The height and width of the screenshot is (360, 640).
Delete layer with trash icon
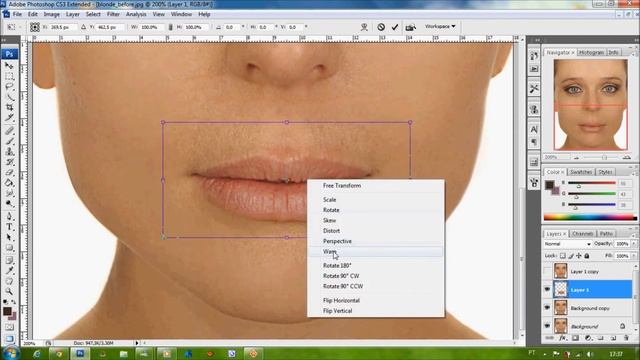pos(626,338)
